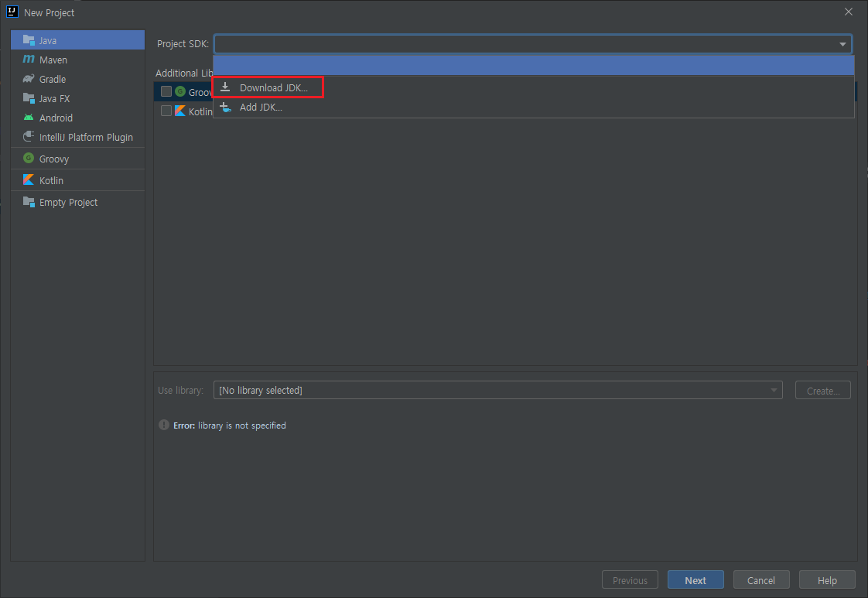The height and width of the screenshot is (598, 868).
Task: Click the IntelliJ Platform Plugin icon
Action: [x=28, y=137]
